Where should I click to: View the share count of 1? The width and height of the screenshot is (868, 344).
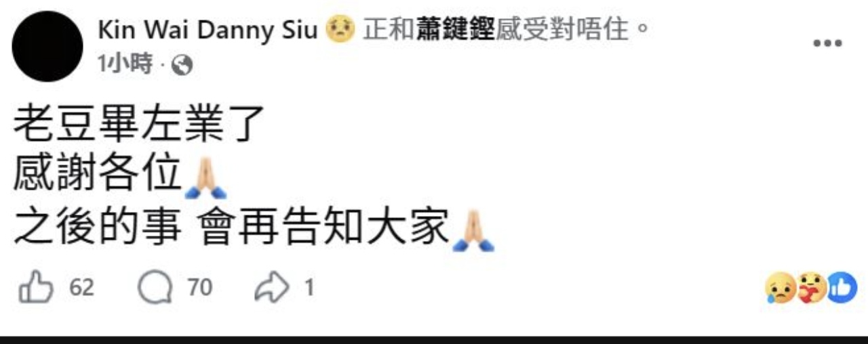click(309, 288)
